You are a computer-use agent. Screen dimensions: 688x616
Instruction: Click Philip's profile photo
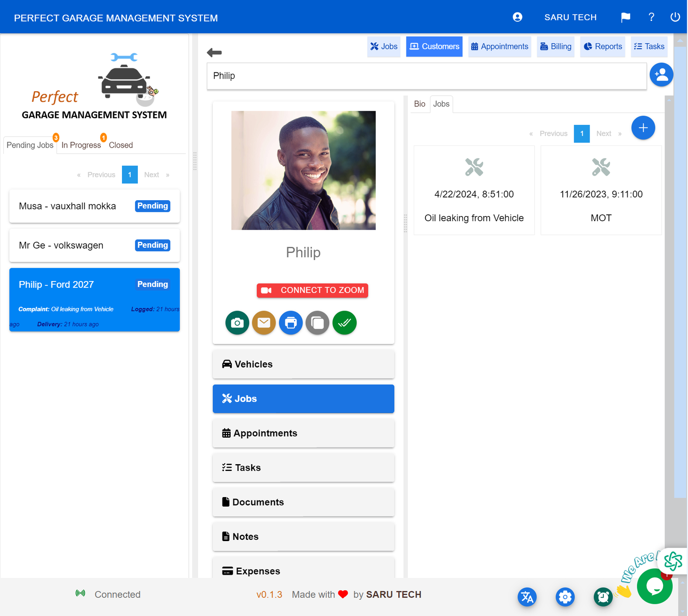point(303,170)
